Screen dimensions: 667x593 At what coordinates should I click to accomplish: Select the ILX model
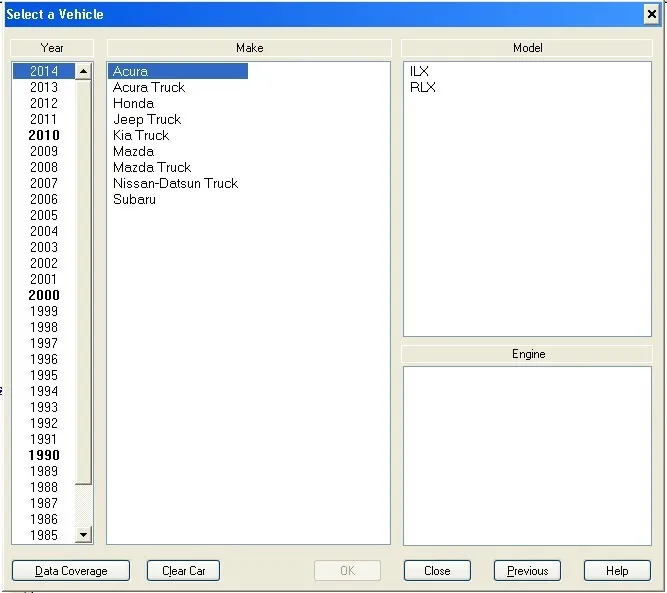pos(419,71)
